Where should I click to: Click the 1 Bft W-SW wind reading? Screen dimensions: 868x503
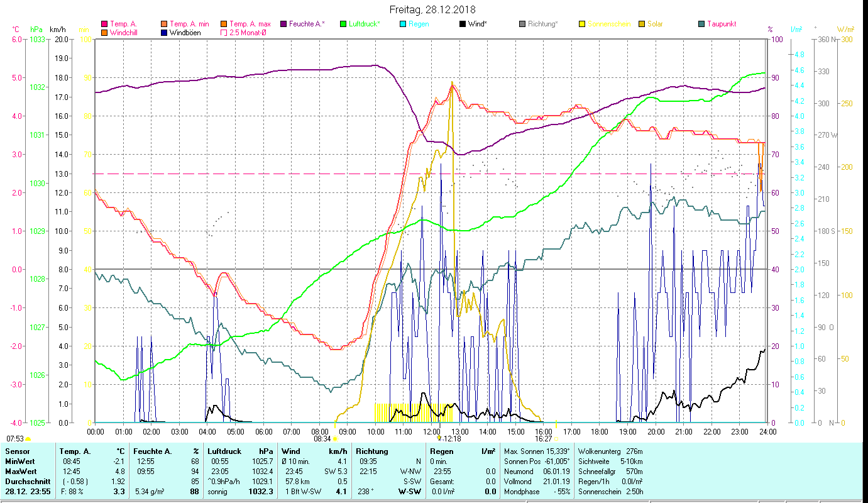pos(304,492)
